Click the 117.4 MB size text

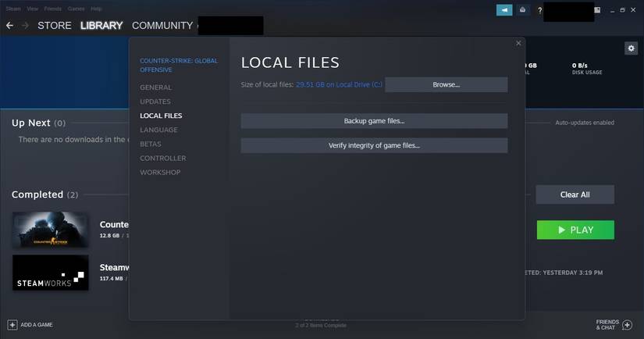pyautogui.click(x=112, y=279)
